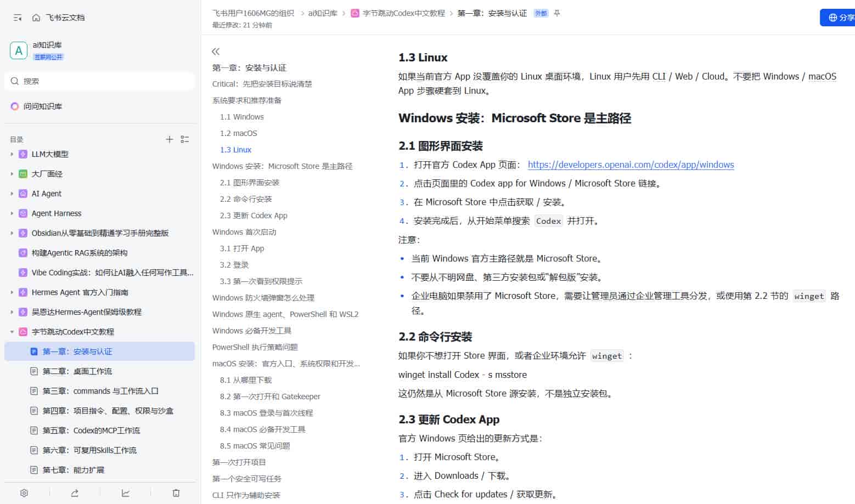The height and width of the screenshot is (504, 855).
Task: Open knowledge base settings gear icon
Action: [x=24, y=493]
